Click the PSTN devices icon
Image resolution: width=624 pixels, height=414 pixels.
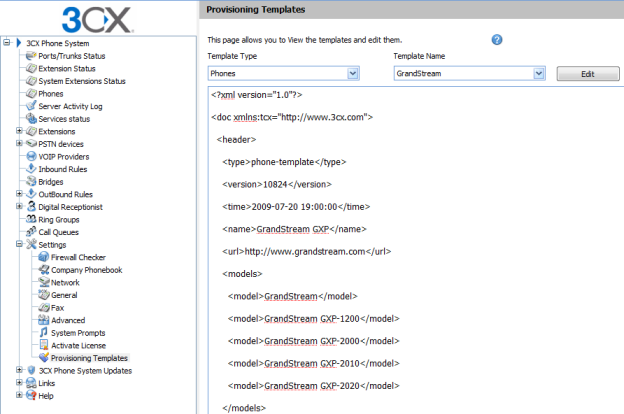31,144
